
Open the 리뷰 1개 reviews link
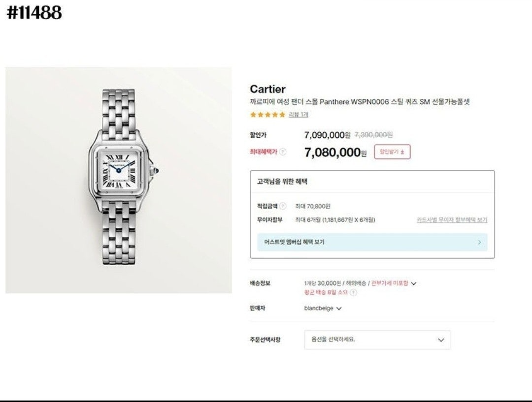click(299, 115)
